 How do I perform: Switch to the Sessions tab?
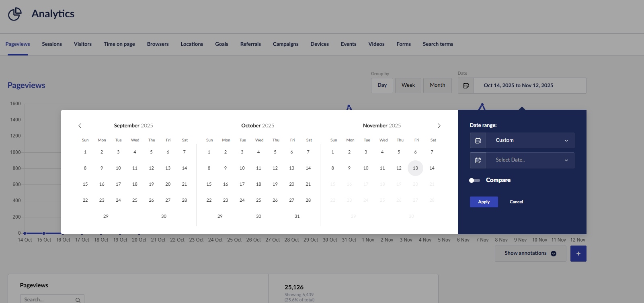tap(52, 44)
